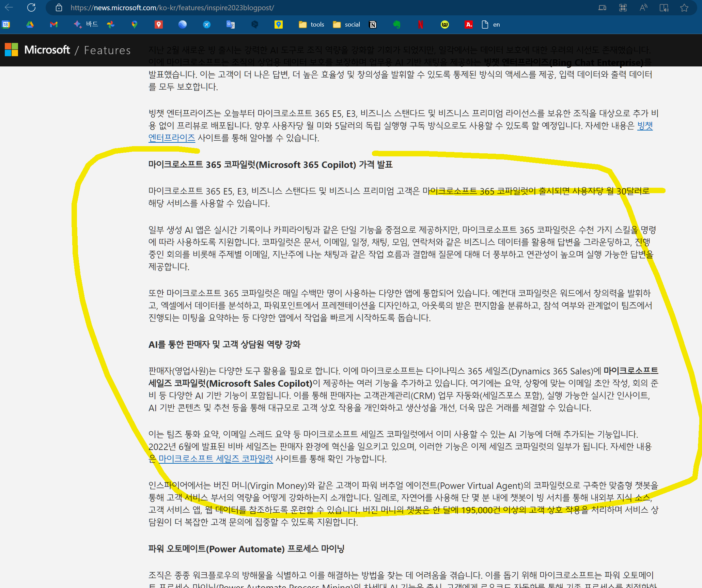This screenshot has width=702, height=588.
Task: Click the address bar URL
Action: click(172, 7)
